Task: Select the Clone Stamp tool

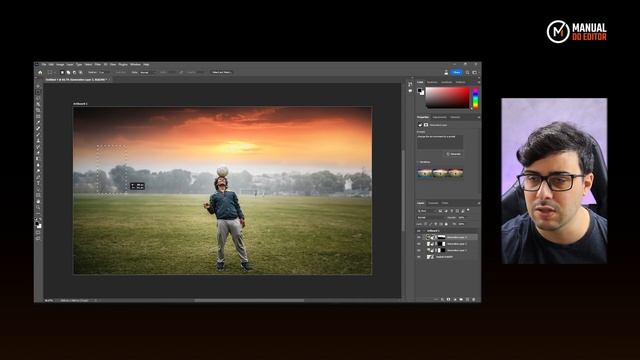Action: 38,141
